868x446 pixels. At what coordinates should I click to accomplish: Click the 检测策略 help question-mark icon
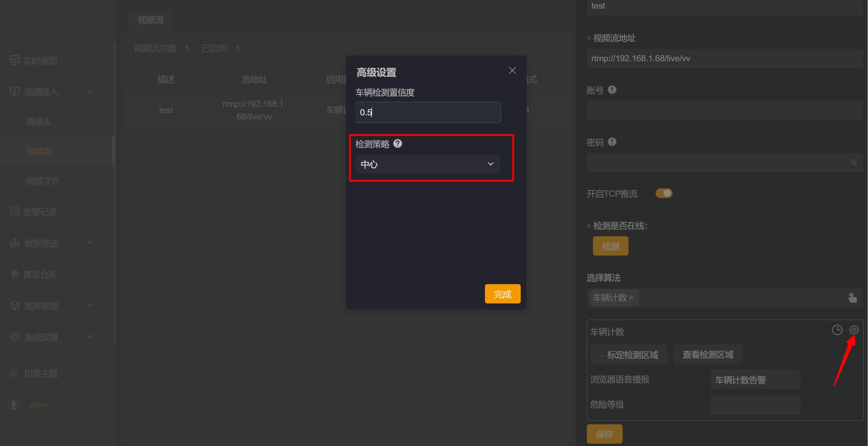tap(398, 144)
